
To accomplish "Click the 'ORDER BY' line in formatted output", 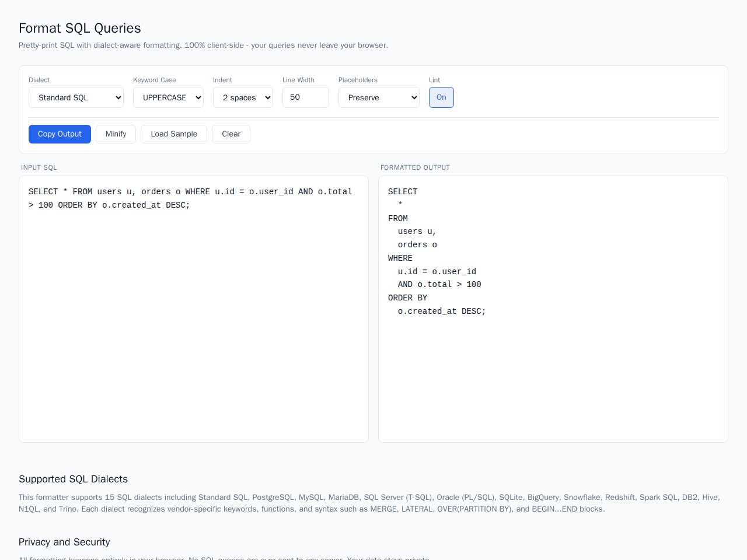I will tap(408, 298).
